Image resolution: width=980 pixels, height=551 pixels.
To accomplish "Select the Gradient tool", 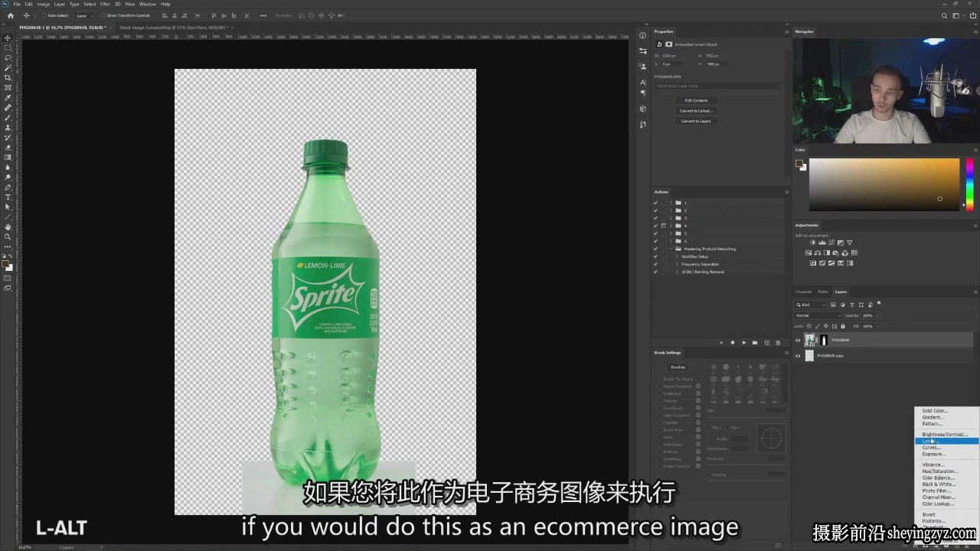I will (8, 157).
